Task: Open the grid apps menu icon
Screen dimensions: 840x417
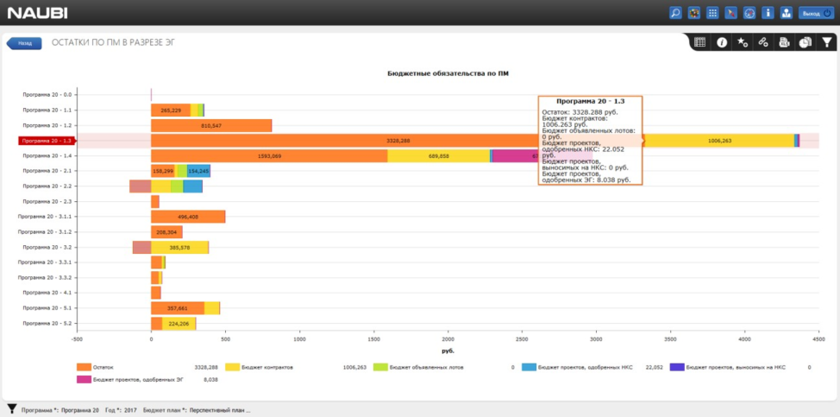Action: click(713, 13)
